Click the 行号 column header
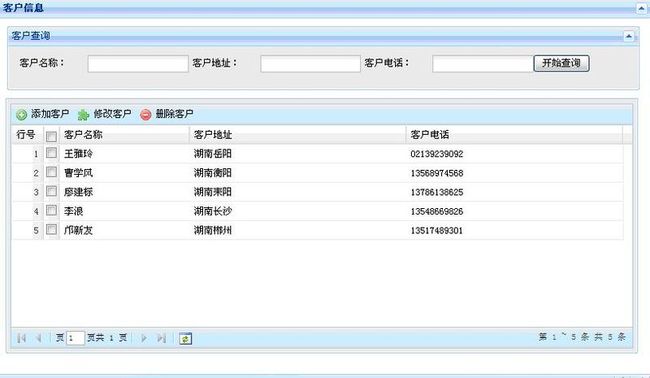650x378 pixels. (x=27, y=135)
